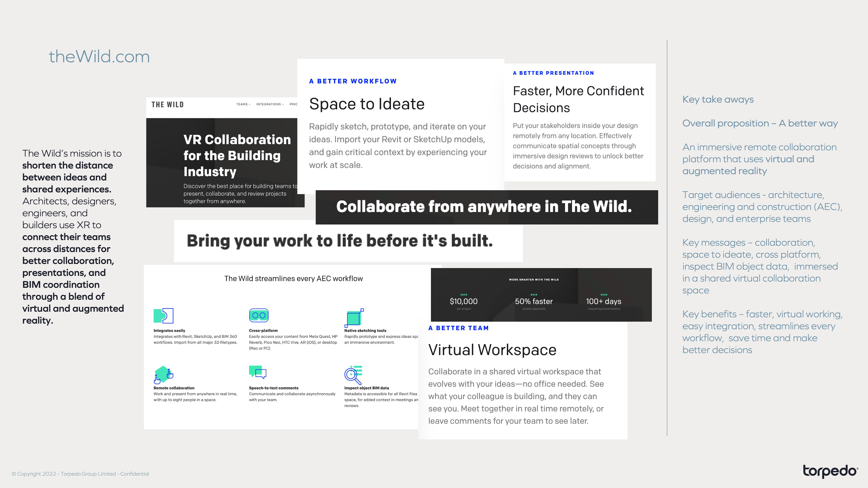Open the partially visible PRIC nav item
Viewport: 868px width, 488px height.
pyautogui.click(x=293, y=104)
